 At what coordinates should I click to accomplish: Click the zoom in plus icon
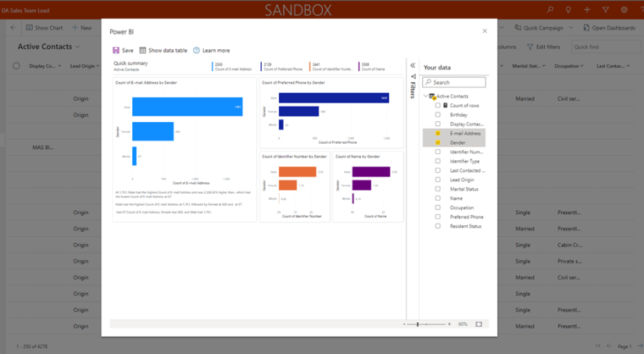[x=449, y=324]
